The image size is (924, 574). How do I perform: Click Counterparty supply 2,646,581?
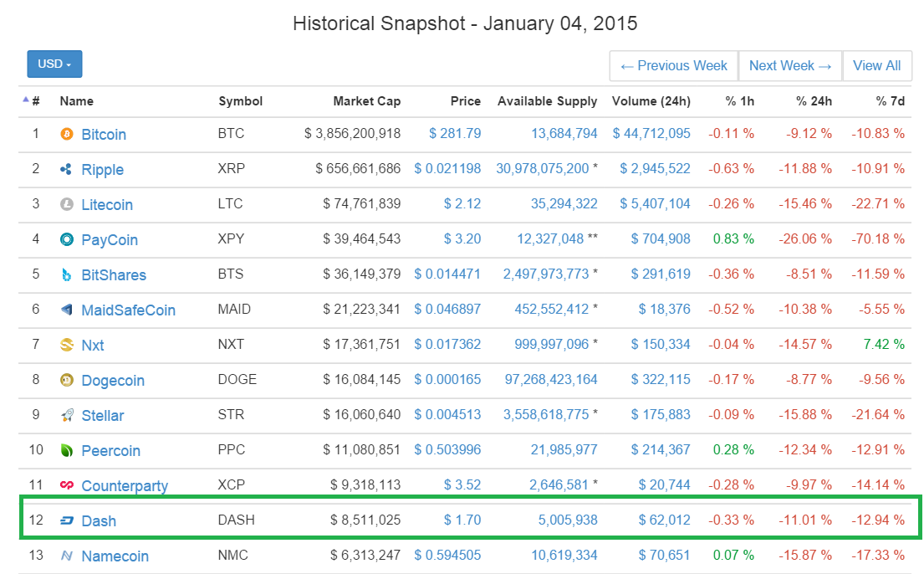(x=559, y=485)
